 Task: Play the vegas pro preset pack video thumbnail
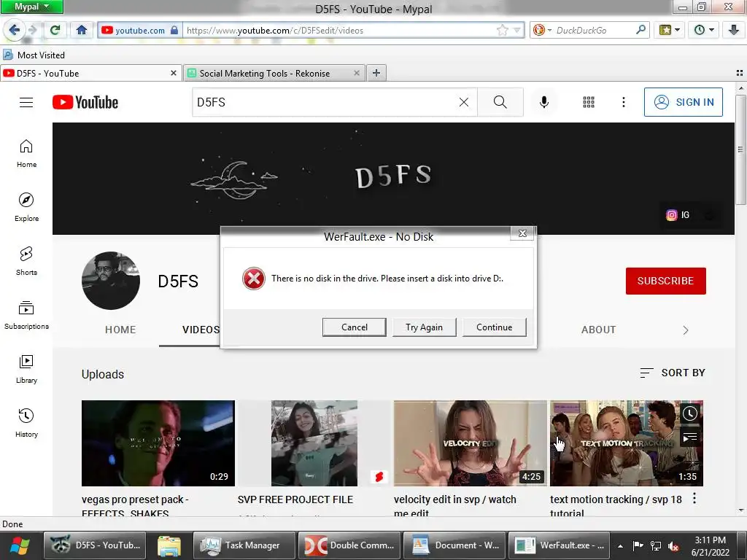click(158, 443)
